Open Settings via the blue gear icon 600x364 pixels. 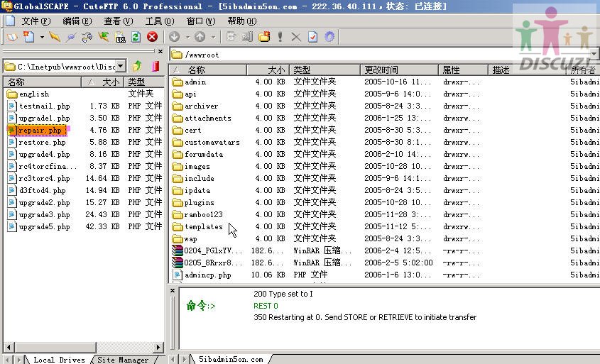click(329, 37)
